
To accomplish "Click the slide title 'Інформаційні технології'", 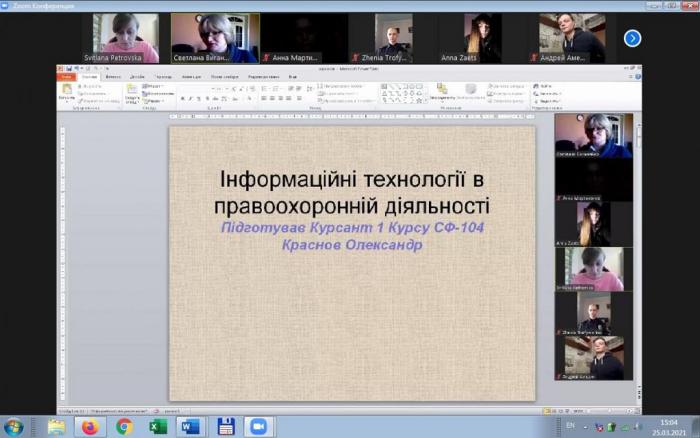I will tap(351, 180).
